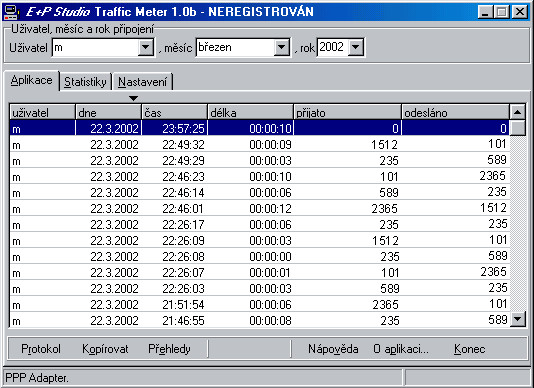Sort table by přijato column header
534x388 pixels.
[347, 112]
